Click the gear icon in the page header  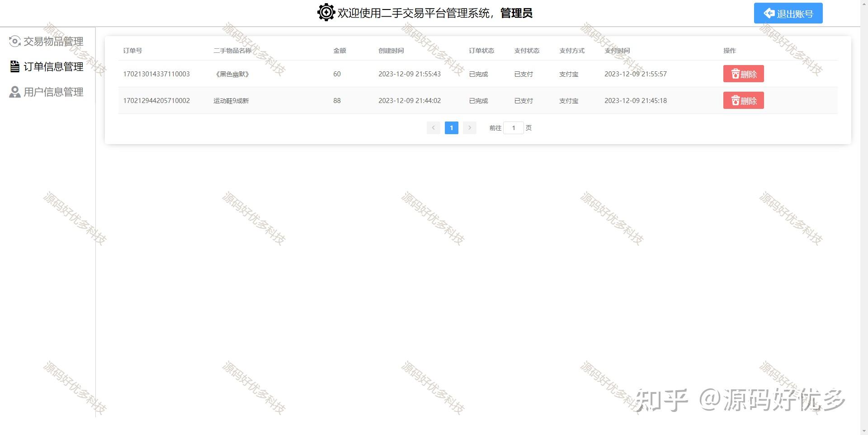(x=325, y=13)
